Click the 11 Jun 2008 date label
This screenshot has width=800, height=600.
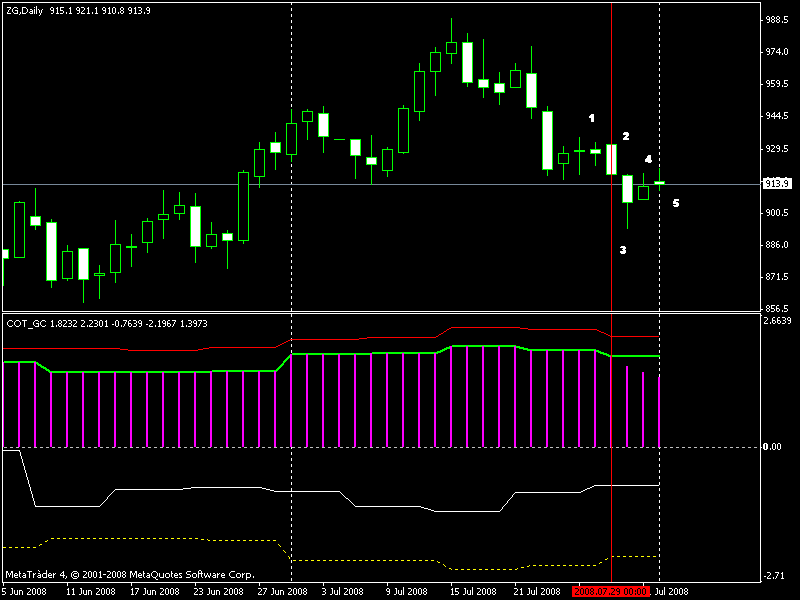point(91,592)
